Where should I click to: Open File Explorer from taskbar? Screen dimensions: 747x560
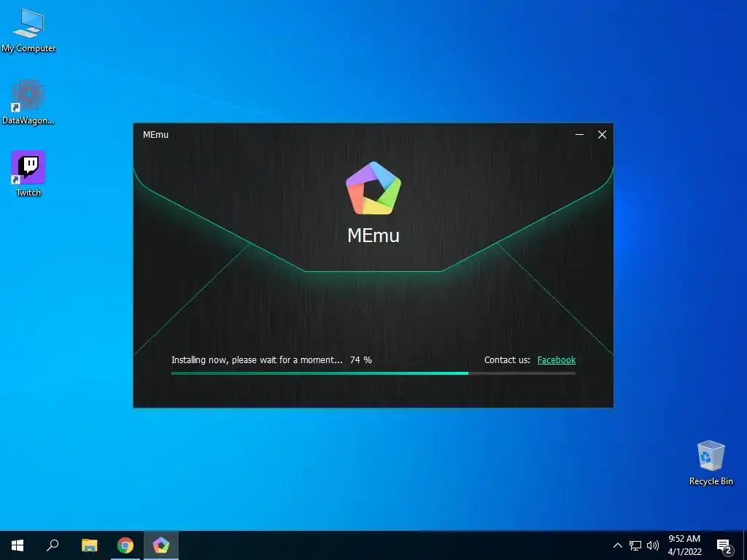point(89,545)
